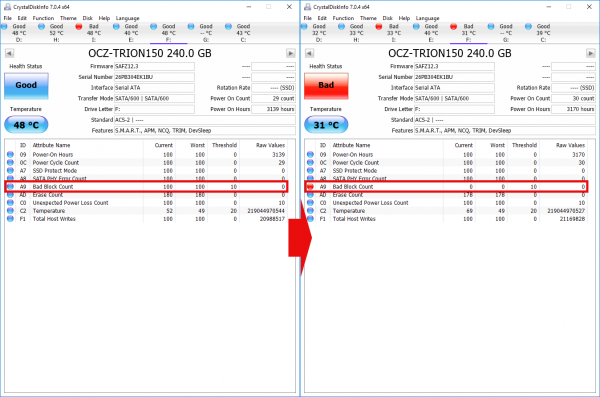Click the Serial Number field in left window
Screen dimensions: 600x397
[154, 77]
